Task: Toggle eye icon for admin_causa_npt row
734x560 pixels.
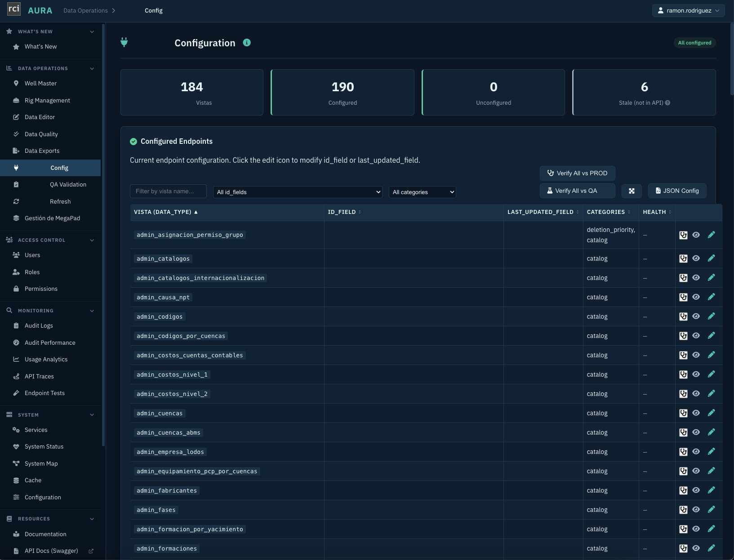Action: 696,297
